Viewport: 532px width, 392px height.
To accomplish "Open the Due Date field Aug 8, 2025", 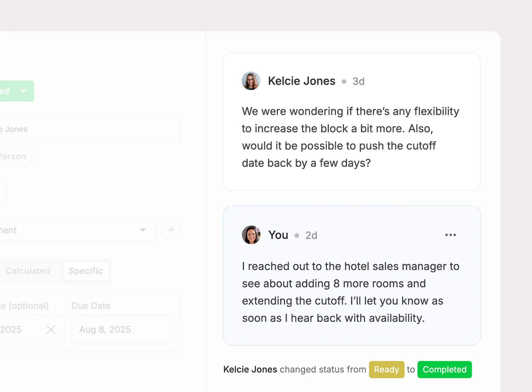I will pos(122,329).
